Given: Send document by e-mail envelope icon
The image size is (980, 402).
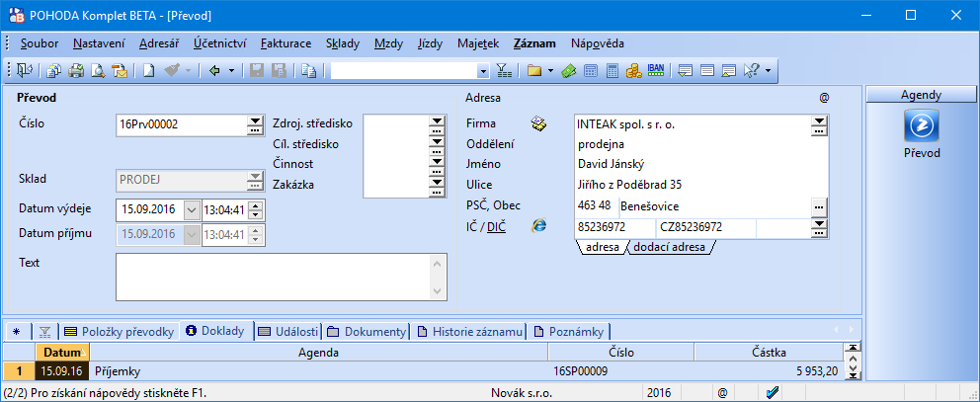Looking at the screenshot, I should 120,71.
